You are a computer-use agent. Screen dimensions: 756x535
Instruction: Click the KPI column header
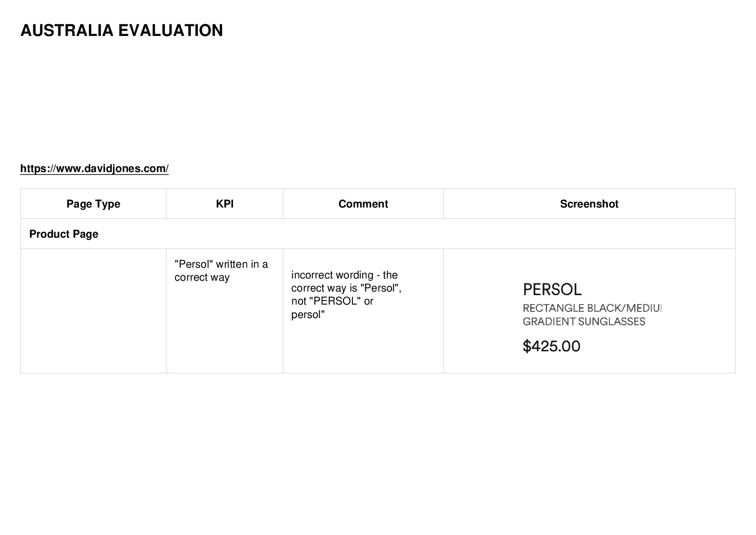[224, 204]
